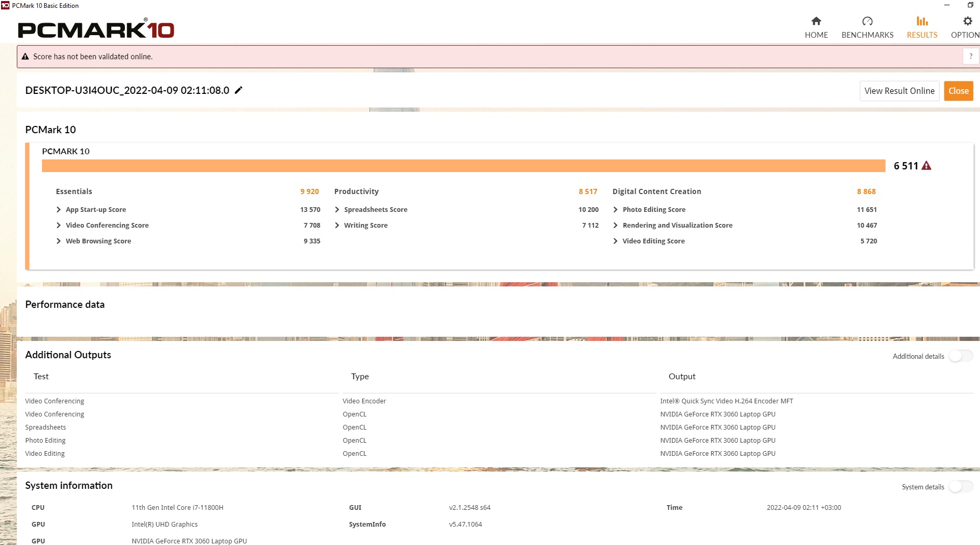Click the 5 720 Video Editing value
Image resolution: width=980 pixels, height=545 pixels.
869,241
